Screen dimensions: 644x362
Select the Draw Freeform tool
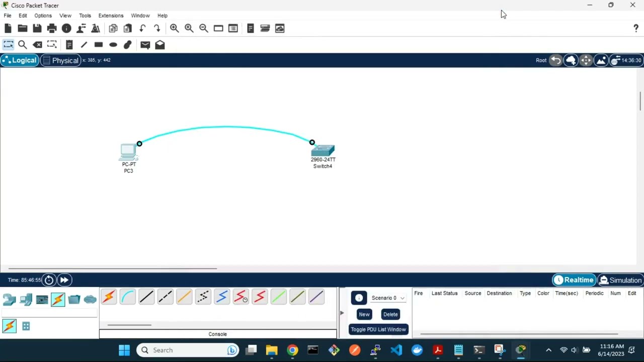click(128, 45)
